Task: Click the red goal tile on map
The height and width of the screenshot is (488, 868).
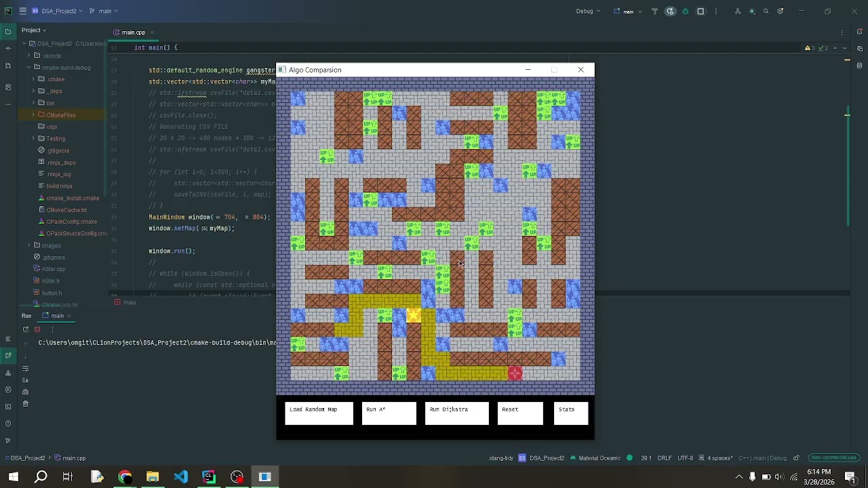Action: pyautogui.click(x=515, y=373)
